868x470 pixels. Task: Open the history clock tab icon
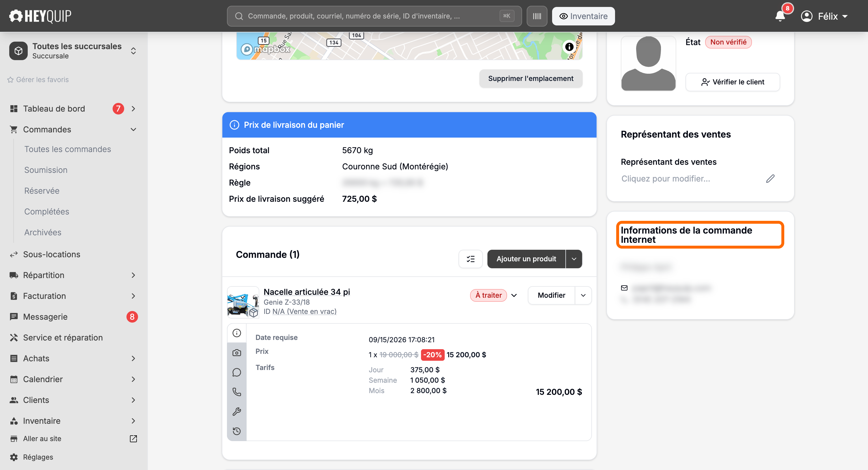tap(237, 431)
